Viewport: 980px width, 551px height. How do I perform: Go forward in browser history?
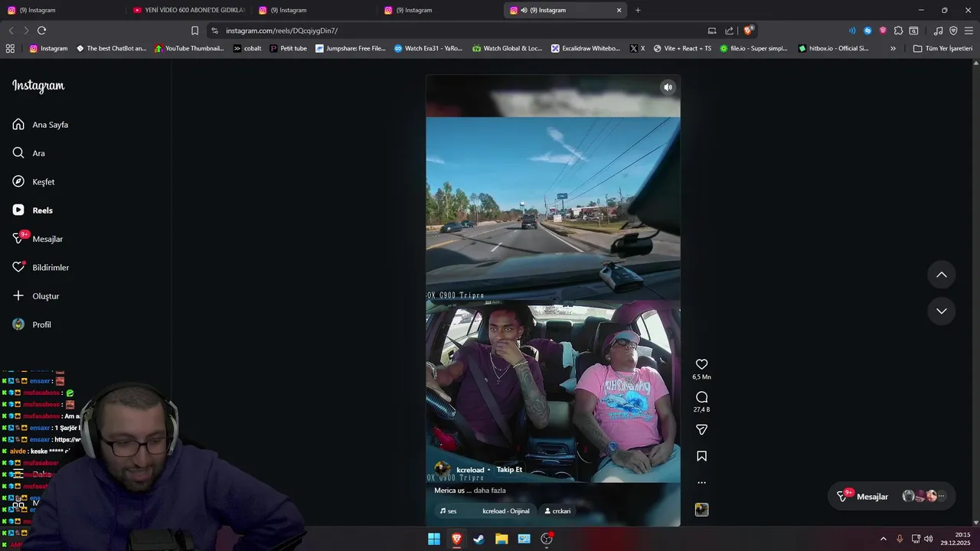pos(26,31)
